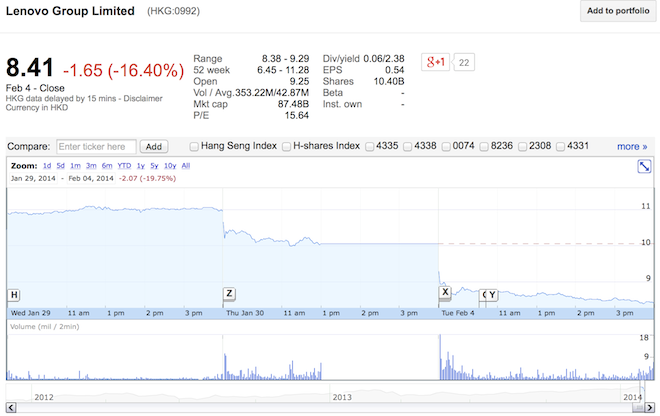Open news flag X on chart
This screenshot has height=416, width=660.
tap(445, 292)
